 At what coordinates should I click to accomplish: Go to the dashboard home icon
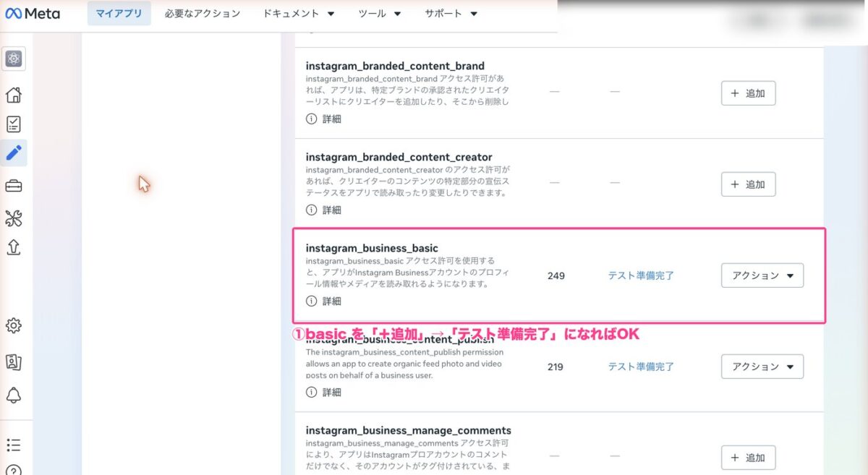point(14,95)
